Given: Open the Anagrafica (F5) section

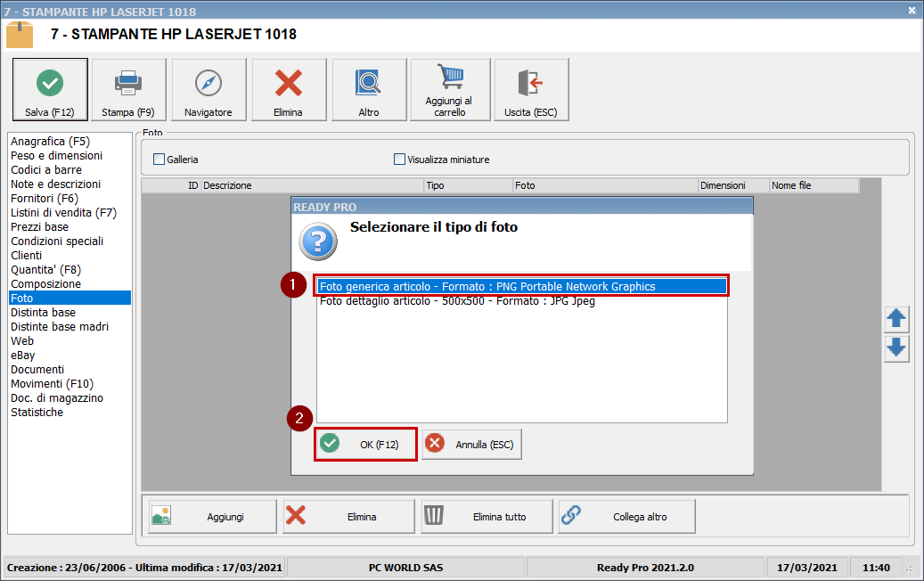Looking at the screenshot, I should click(x=50, y=142).
